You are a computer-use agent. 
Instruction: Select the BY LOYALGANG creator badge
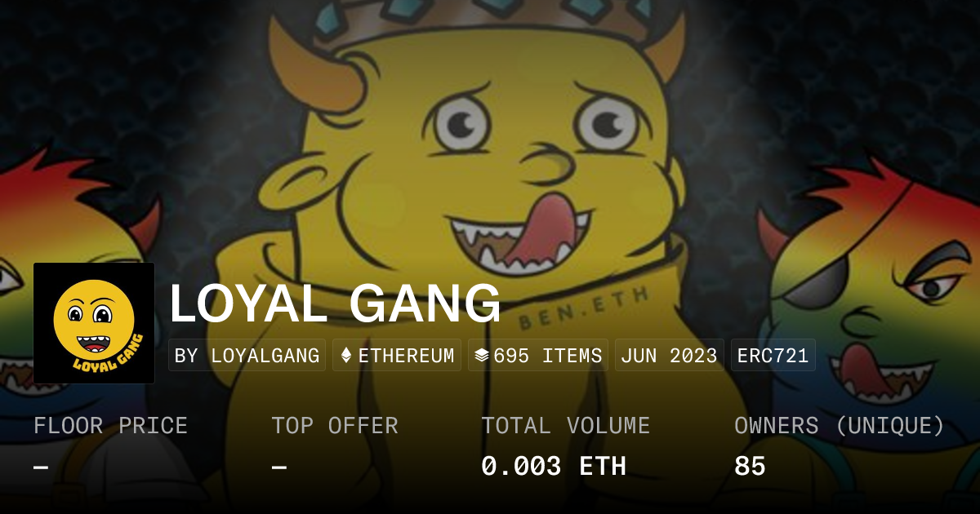pyautogui.click(x=247, y=356)
